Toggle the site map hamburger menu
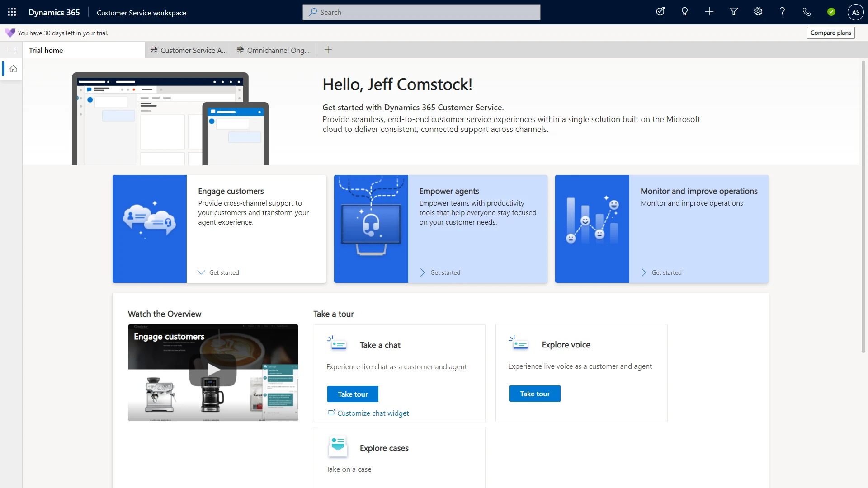 click(11, 50)
